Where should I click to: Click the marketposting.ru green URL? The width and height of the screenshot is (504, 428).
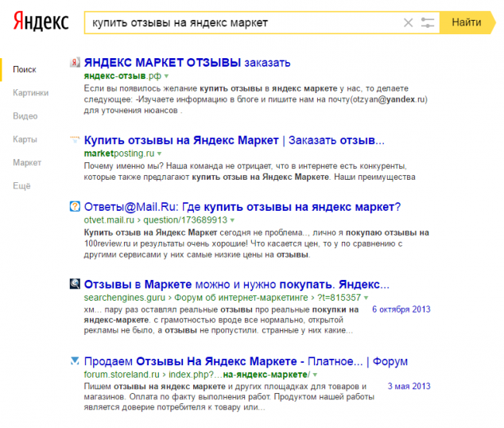tap(119, 154)
